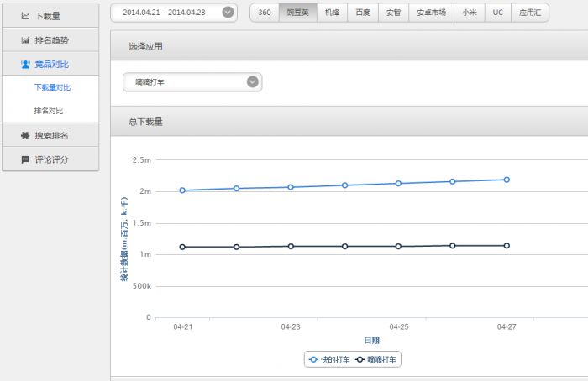The width and height of the screenshot is (588, 381).
Task: Switch to the 百度 market tab
Action: click(x=363, y=13)
